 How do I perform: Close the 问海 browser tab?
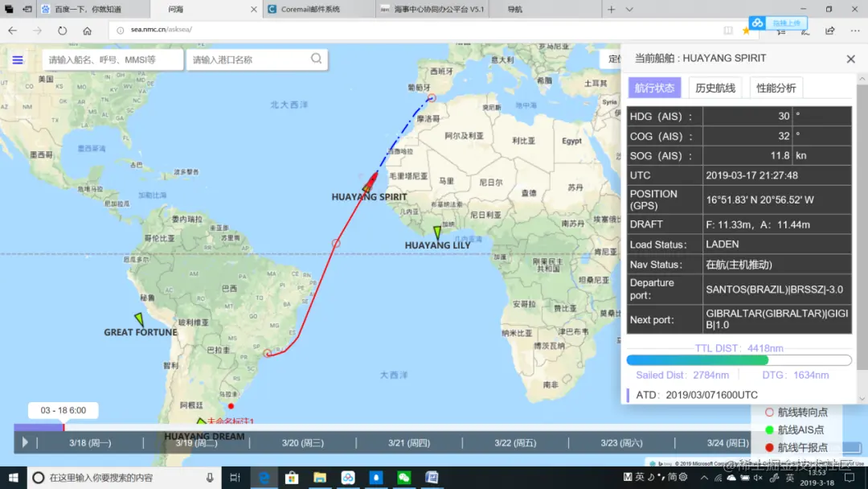click(253, 10)
